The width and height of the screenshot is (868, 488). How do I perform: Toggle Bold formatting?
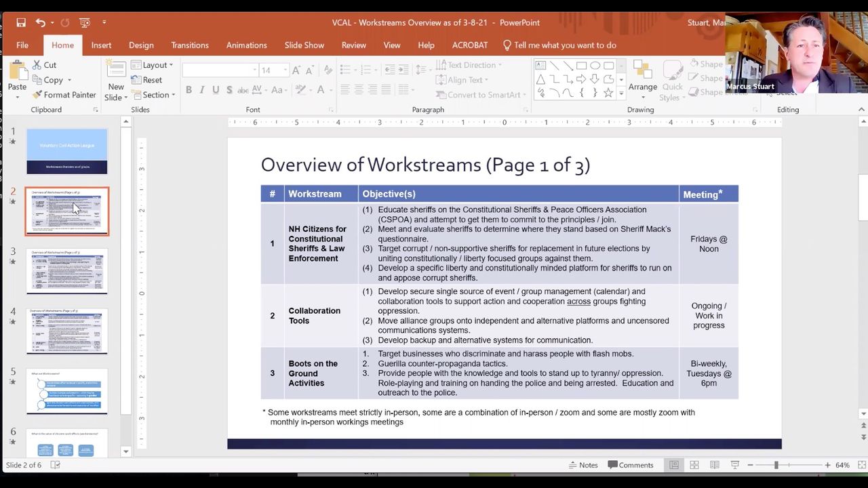point(189,89)
